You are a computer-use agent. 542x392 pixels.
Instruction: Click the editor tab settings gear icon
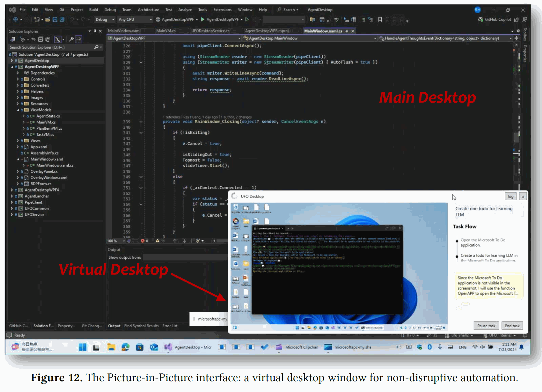(x=518, y=31)
